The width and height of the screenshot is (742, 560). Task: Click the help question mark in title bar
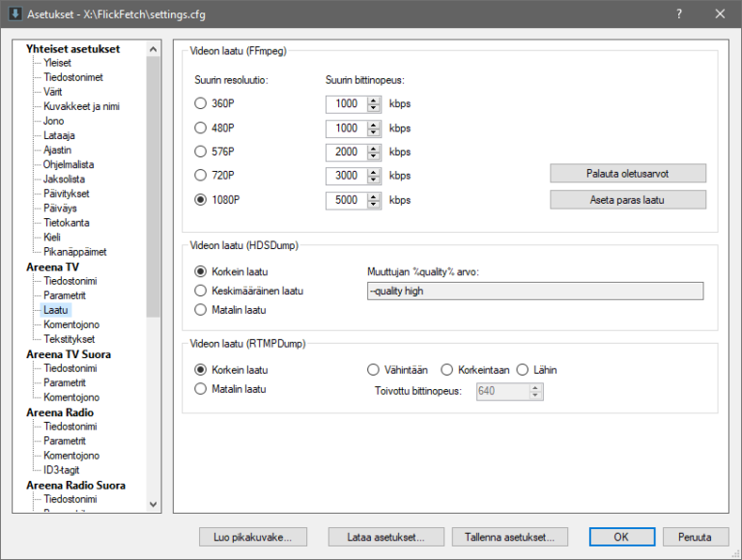pos(678,14)
